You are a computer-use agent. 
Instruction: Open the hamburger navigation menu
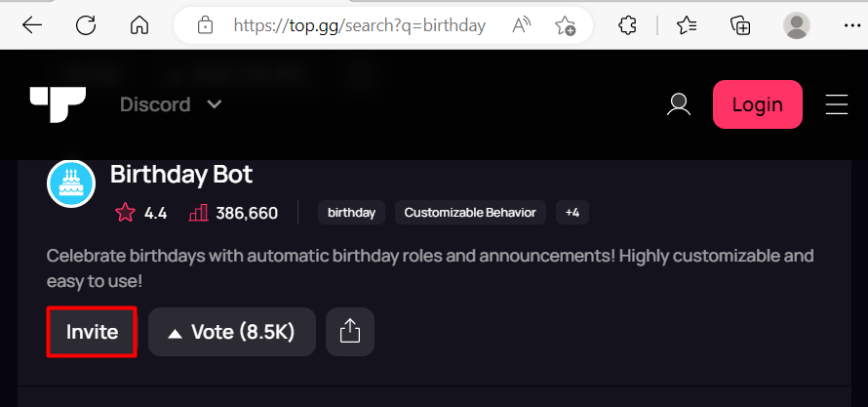(x=837, y=104)
